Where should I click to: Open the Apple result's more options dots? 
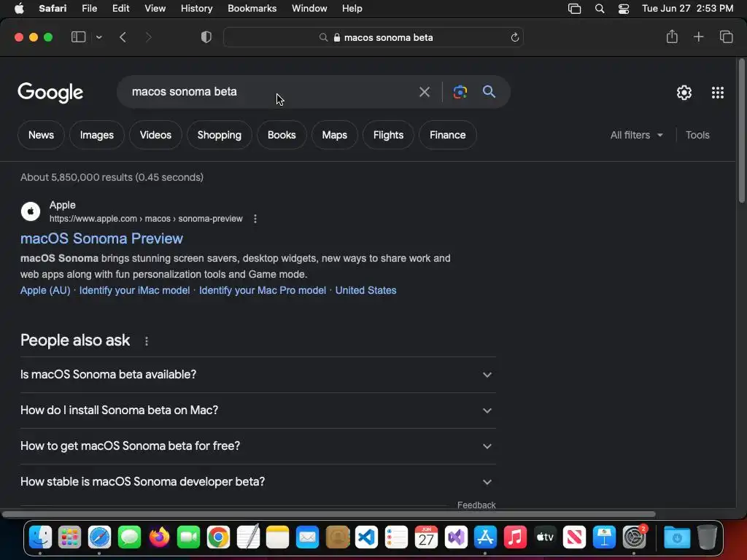click(255, 219)
